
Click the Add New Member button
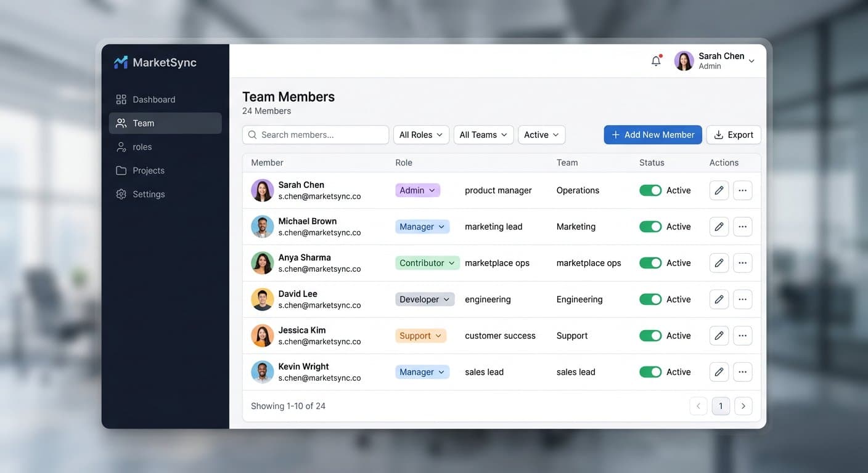pos(653,135)
